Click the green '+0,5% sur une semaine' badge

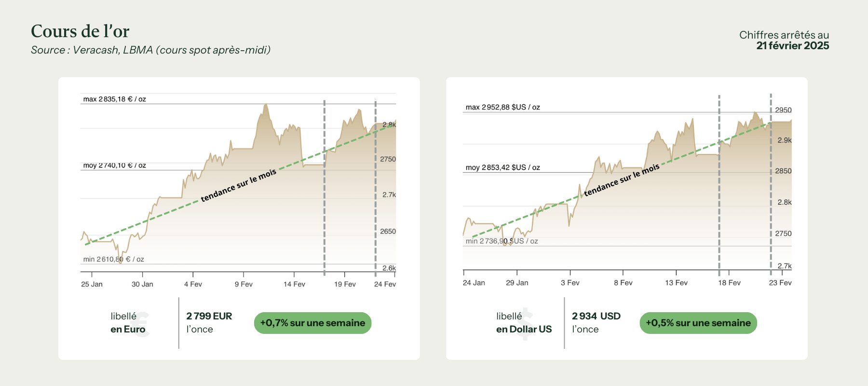(698, 323)
